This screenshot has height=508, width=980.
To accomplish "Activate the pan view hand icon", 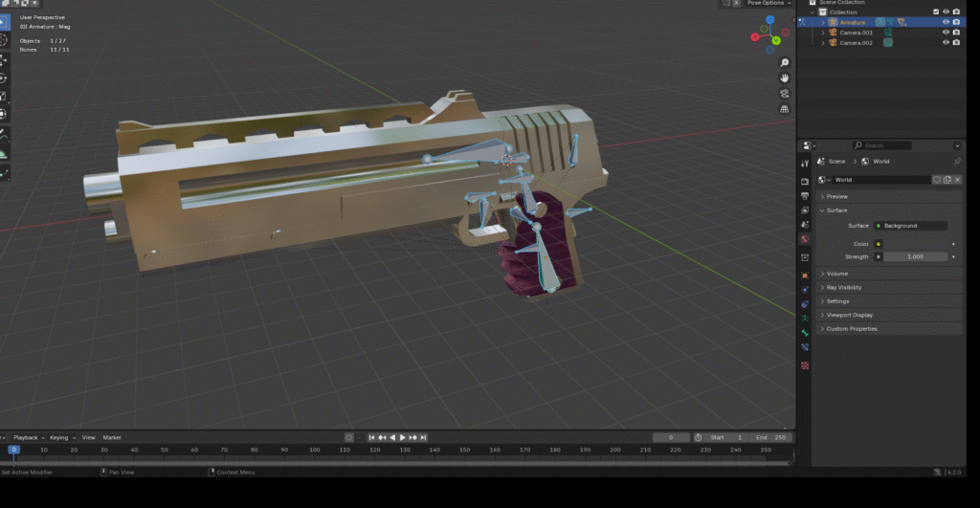I will [x=785, y=77].
